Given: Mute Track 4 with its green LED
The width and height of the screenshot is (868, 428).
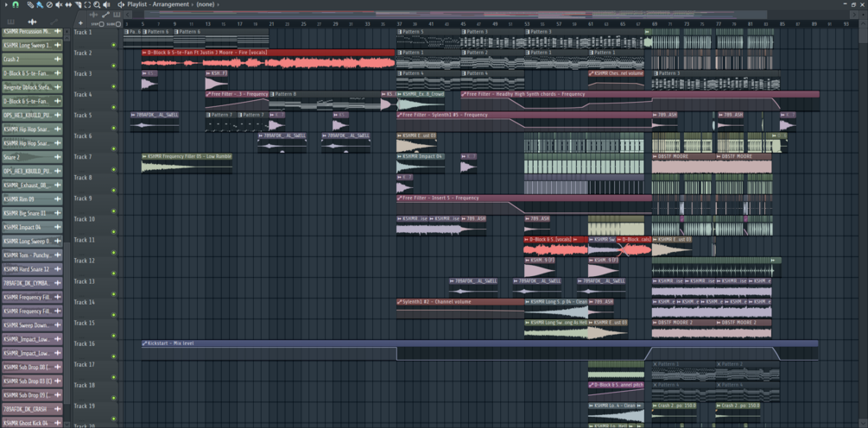Looking at the screenshot, I should tap(114, 107).
